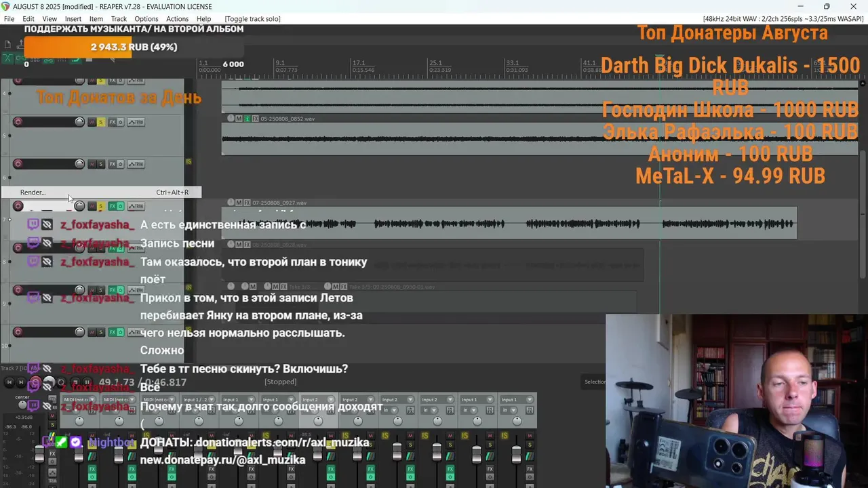
Task: Click pan knob on highlighted Input 2 strip
Action: pos(319,421)
